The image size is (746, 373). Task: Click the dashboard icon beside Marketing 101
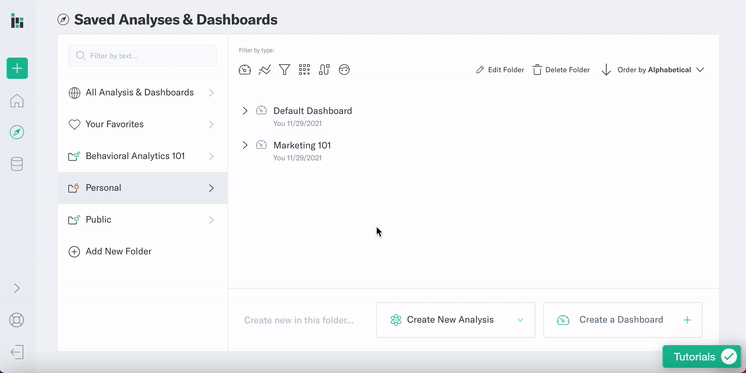261,145
